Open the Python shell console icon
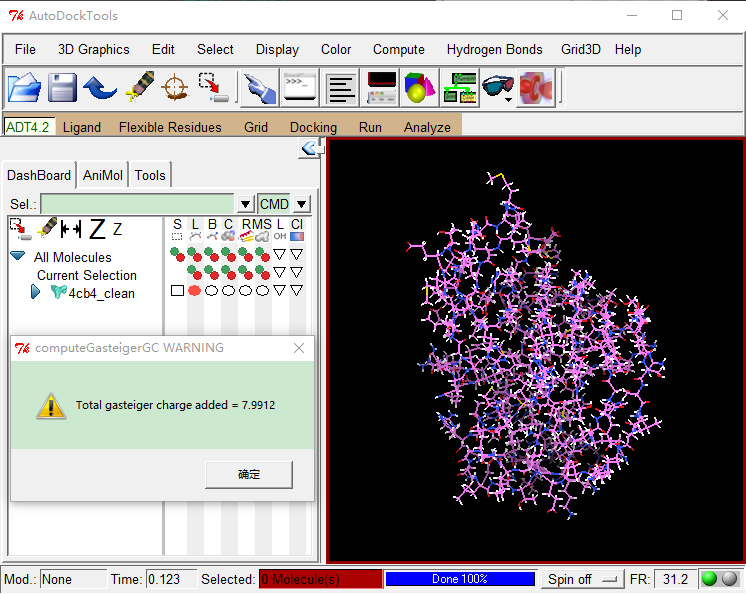This screenshot has height=594, width=746. pyautogui.click(x=299, y=88)
